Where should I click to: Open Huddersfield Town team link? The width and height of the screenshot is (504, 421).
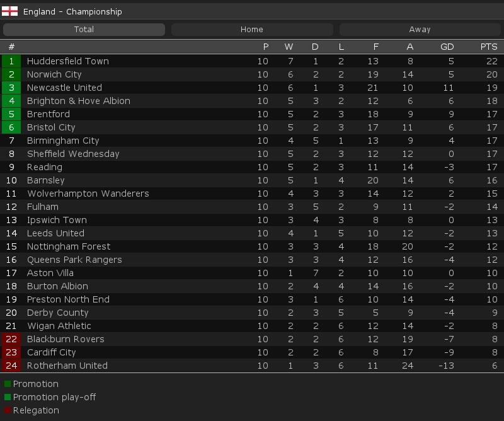coord(68,61)
